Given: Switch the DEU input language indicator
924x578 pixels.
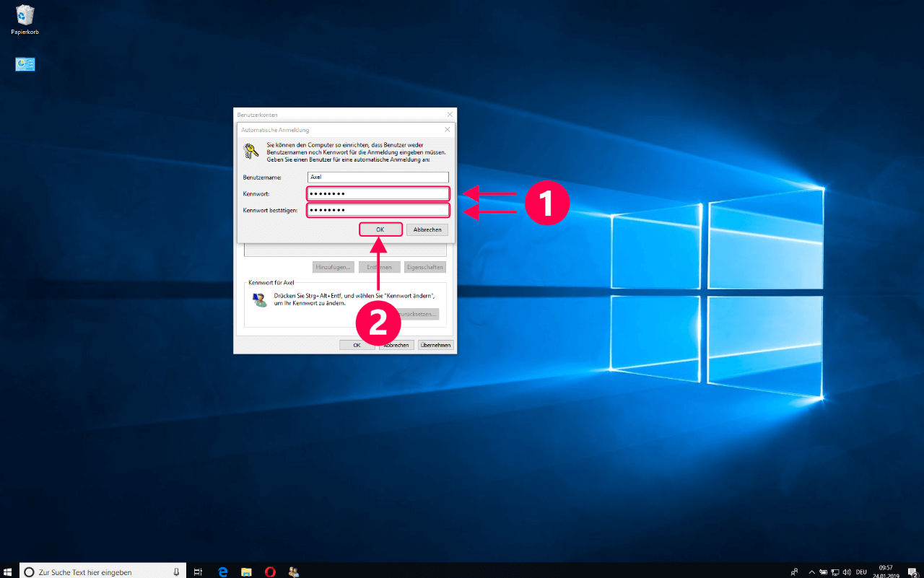Looking at the screenshot, I should click(x=861, y=572).
